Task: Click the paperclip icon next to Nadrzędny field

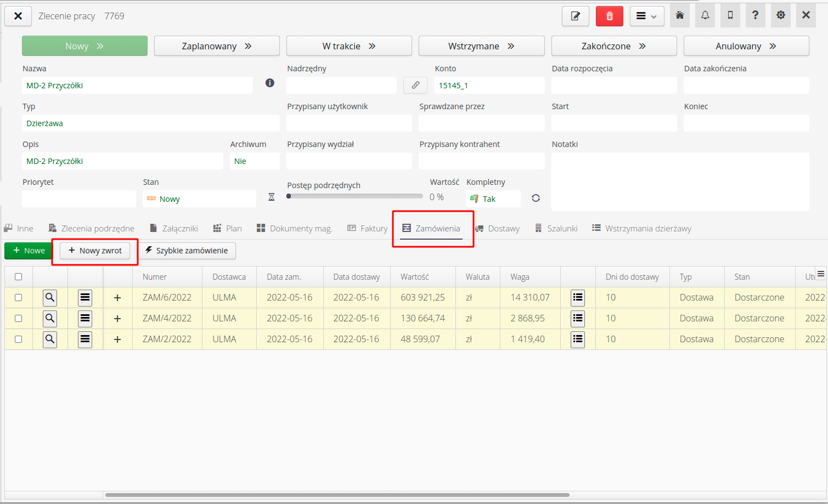Action: coord(415,85)
